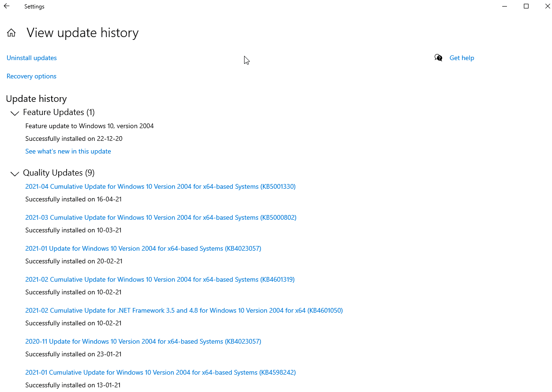Viewport: 552px width, 392px height.
Task: Click the 'Update history' section heading
Action: click(x=36, y=99)
